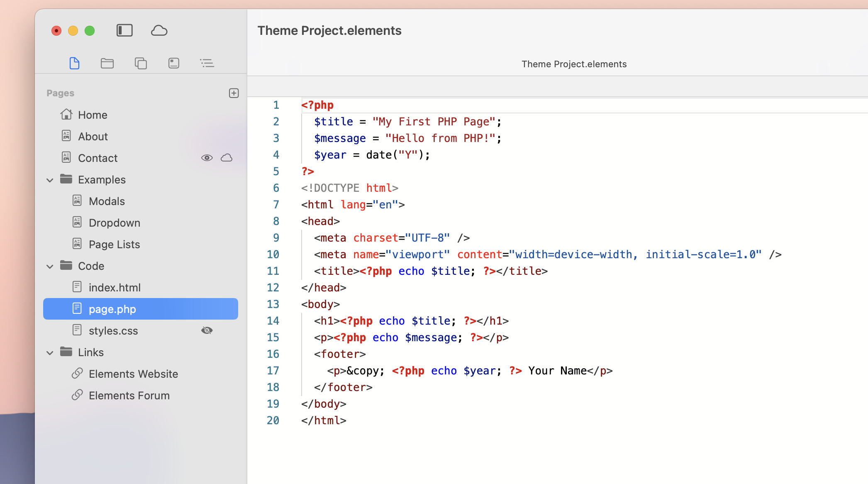This screenshot has height=484, width=868.
Task: Select the Home page
Action: pos(93,115)
